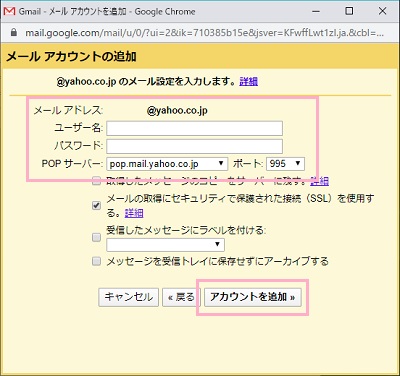400x376 pixels.
Task: Toggle leave copy on server checkbox
Action: (96, 181)
